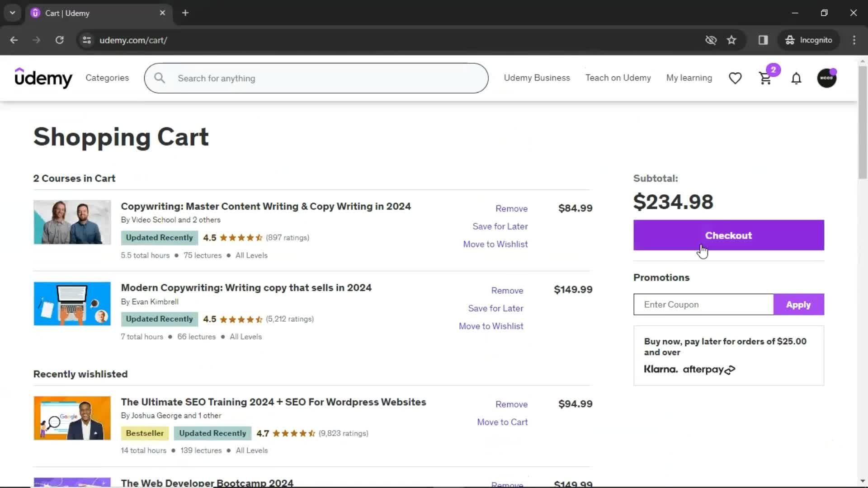
Task: Open Copywriting: Master Content Writing course title
Action: pos(266,206)
